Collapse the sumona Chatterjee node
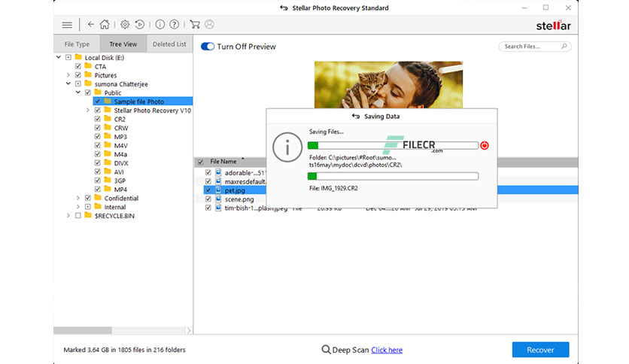The height and width of the screenshot is (364, 629). tap(68, 83)
